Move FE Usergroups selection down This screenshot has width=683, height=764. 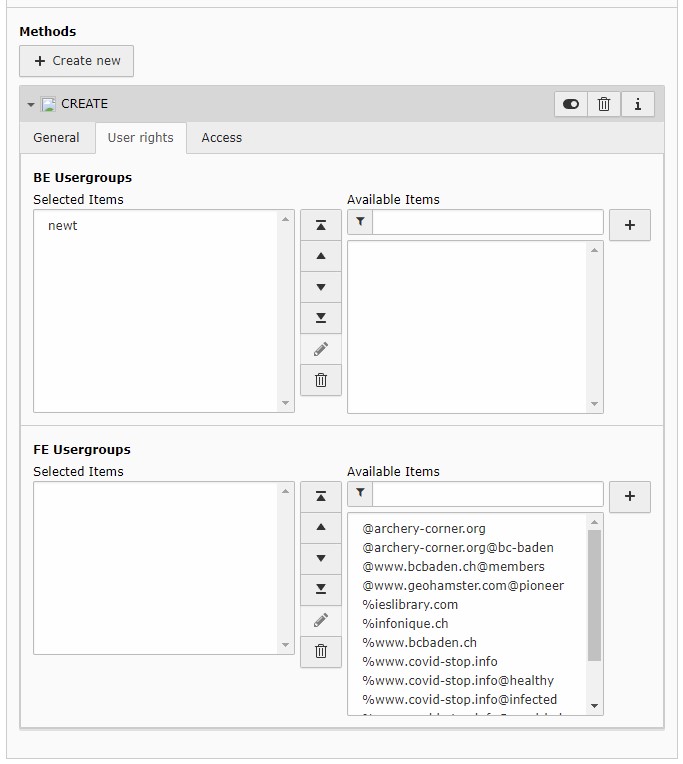(321, 558)
